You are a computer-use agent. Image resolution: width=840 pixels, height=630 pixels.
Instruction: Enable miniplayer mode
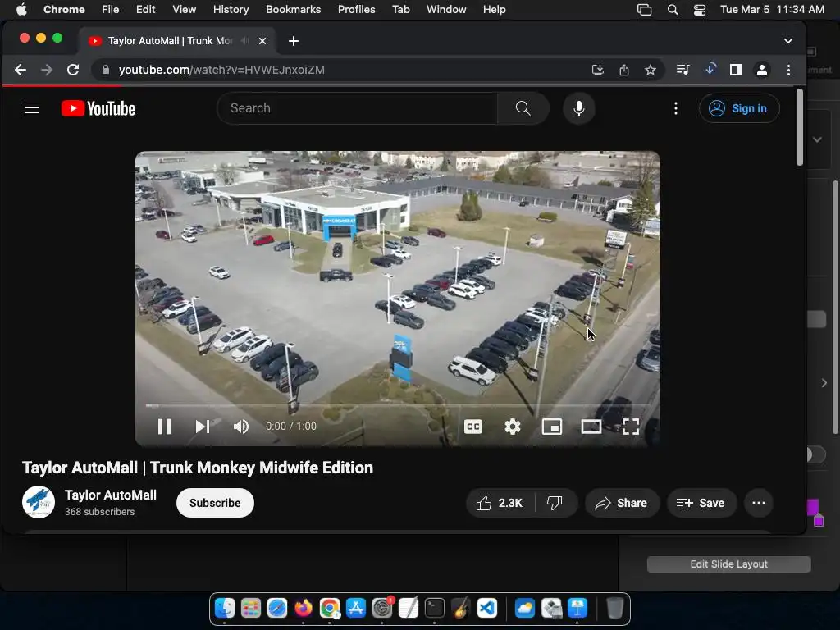(x=552, y=427)
